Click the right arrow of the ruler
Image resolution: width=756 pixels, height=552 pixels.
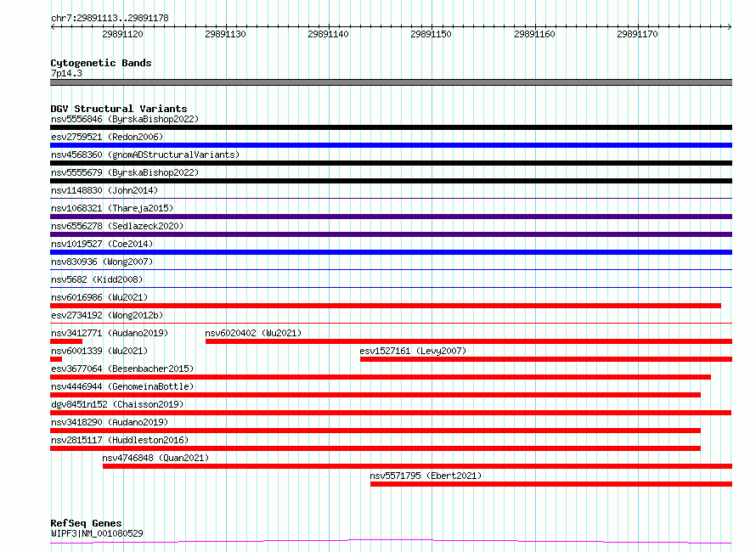pos(729,27)
